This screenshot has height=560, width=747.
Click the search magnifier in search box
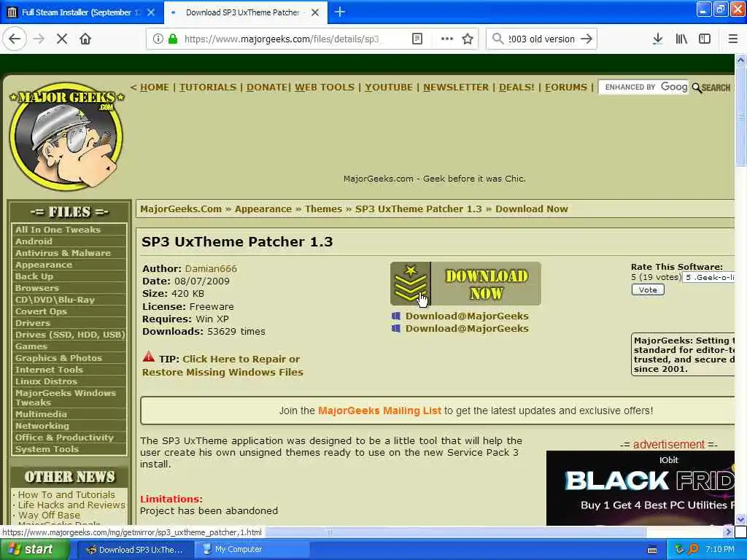[498, 39]
